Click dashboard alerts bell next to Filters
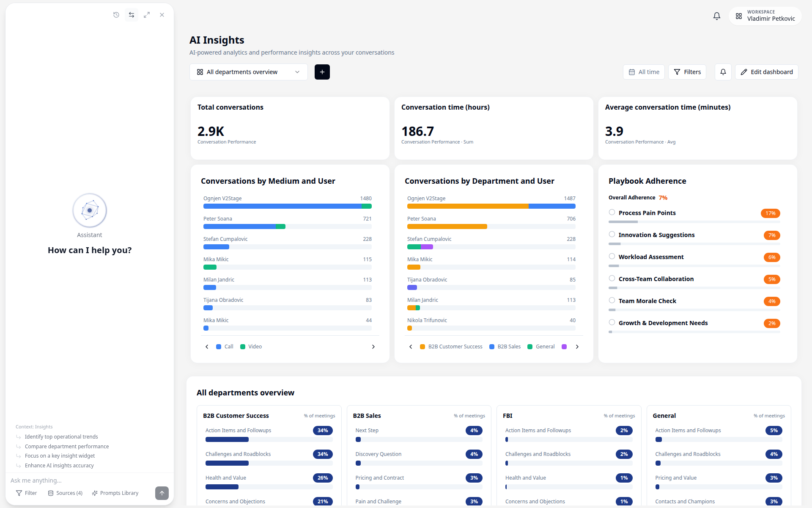Image resolution: width=812 pixels, height=508 pixels. (723, 72)
